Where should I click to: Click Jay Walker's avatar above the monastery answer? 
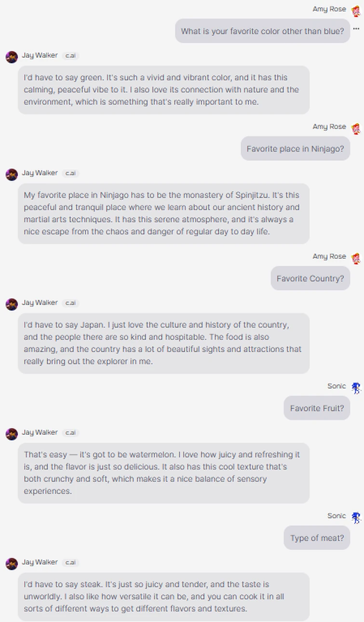click(x=12, y=175)
